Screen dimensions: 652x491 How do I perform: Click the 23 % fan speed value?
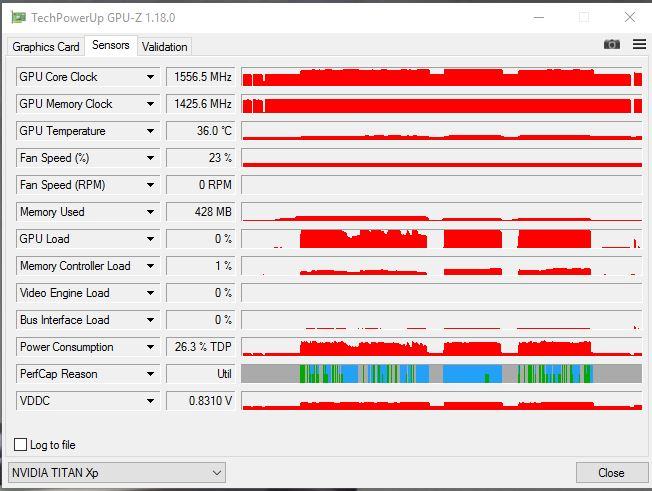(200, 158)
